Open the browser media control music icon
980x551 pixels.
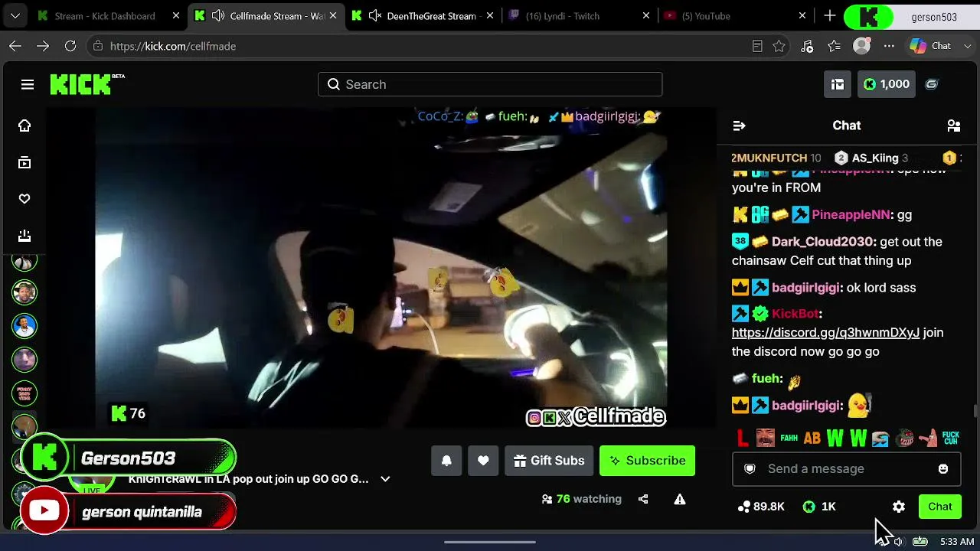coord(807,46)
